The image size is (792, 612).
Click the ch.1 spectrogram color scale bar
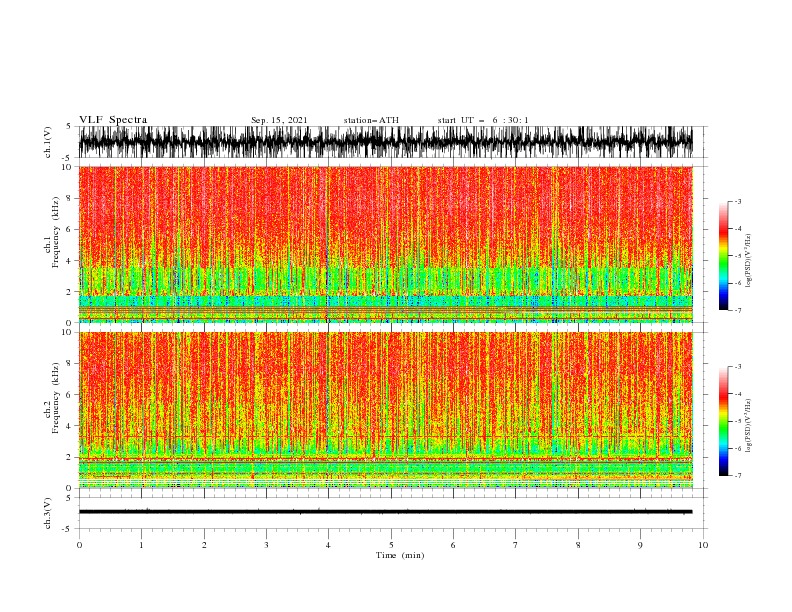(723, 256)
